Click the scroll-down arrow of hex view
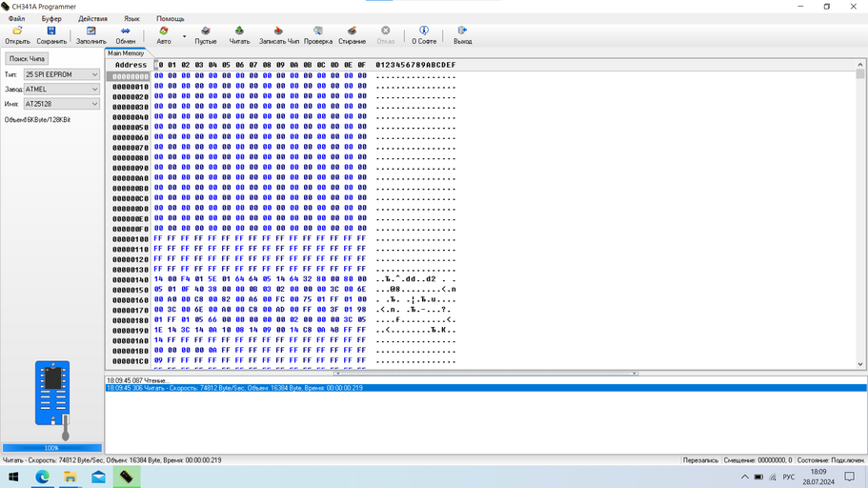Viewport: 868px width, 488px height. tap(860, 364)
